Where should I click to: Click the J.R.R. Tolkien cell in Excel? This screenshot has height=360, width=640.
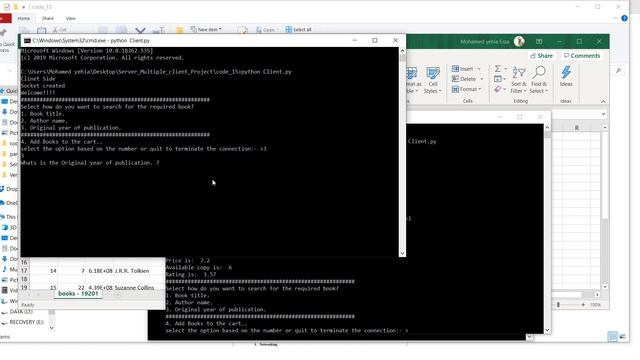tap(131, 271)
